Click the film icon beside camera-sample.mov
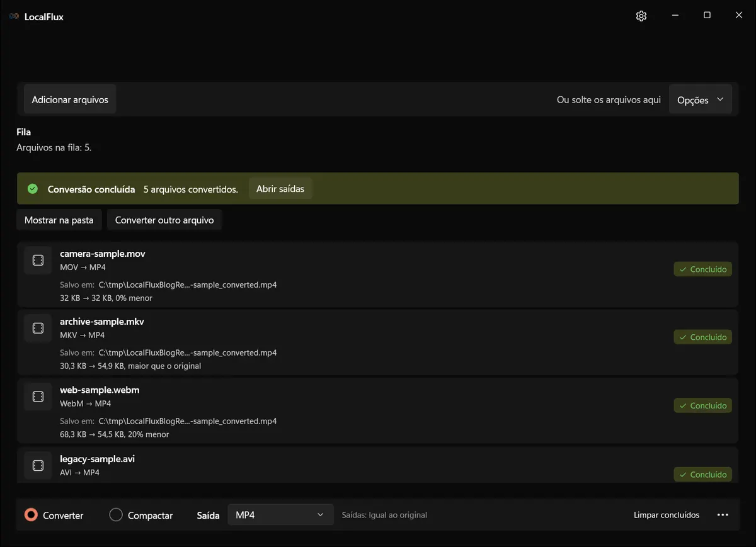 (x=38, y=260)
